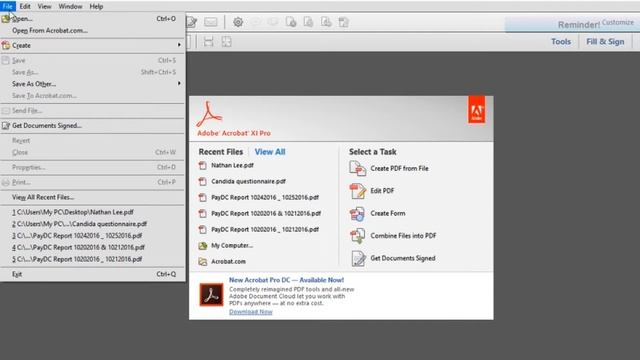
Task: Select Get Documents Signed... in File menu
Action: pyautogui.click(x=93, y=126)
